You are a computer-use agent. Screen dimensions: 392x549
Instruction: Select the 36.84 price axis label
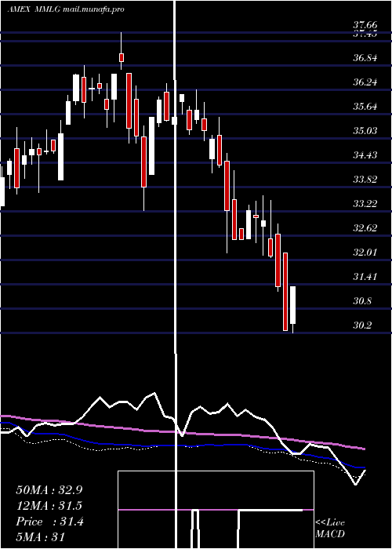(x=365, y=58)
